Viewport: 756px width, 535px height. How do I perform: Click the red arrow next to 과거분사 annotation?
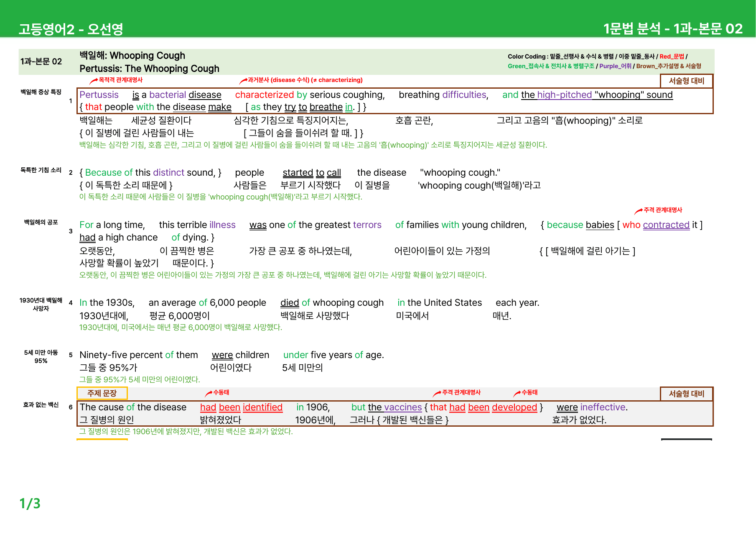pyautogui.click(x=243, y=81)
